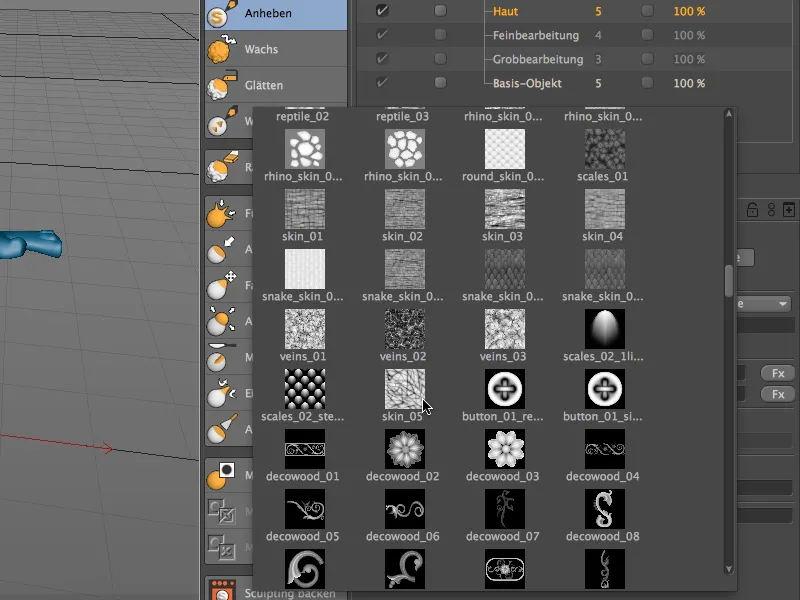
Task: Open the Sculpting backen tool
Action: pos(276,591)
